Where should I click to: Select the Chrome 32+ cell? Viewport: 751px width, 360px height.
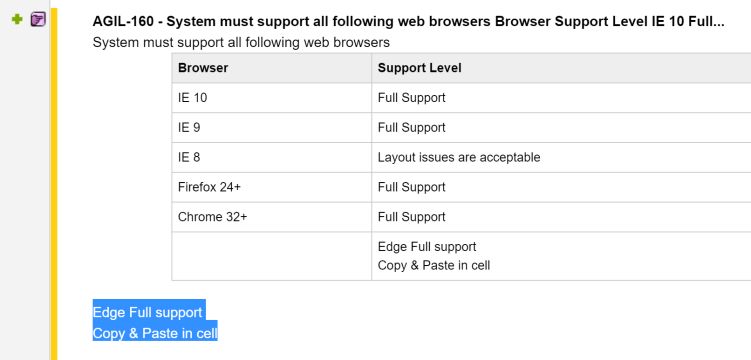pos(272,217)
